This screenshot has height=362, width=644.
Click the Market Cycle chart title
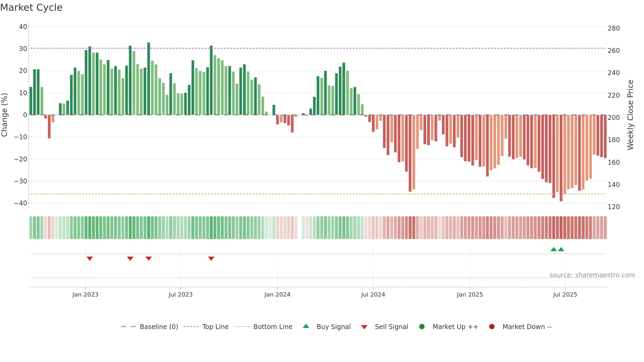31,8
